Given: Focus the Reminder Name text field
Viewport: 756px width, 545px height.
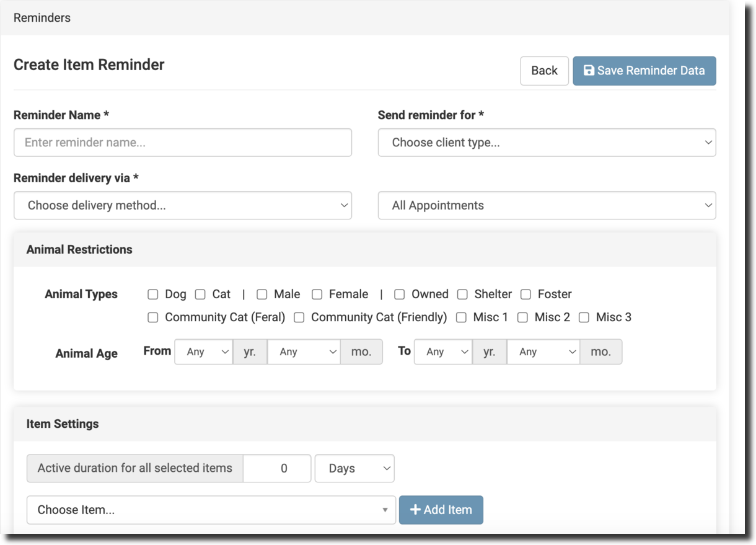Looking at the screenshot, I should tap(182, 143).
